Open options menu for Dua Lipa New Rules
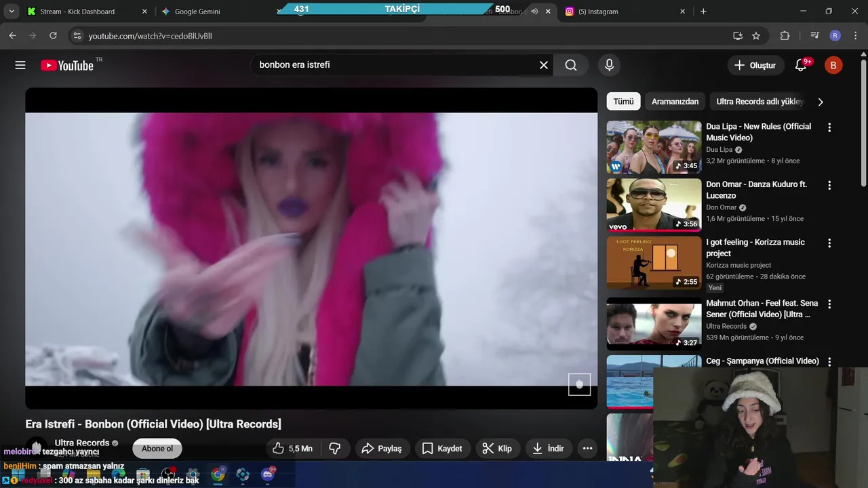The height and width of the screenshot is (488, 868). tap(829, 127)
